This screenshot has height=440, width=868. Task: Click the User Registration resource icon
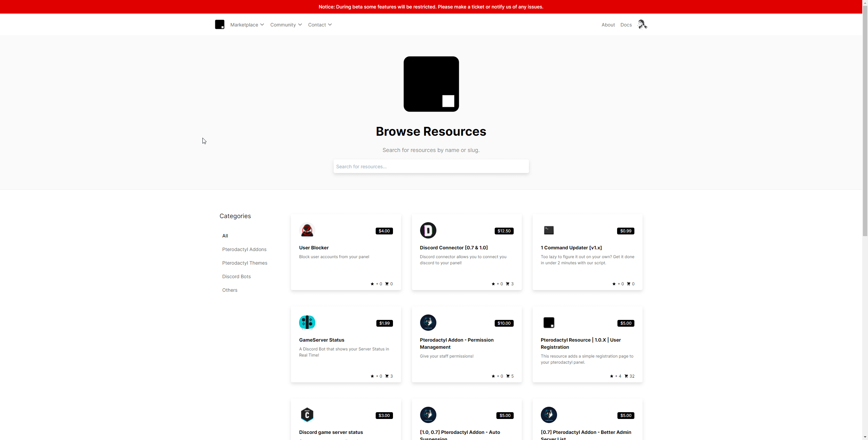(549, 323)
